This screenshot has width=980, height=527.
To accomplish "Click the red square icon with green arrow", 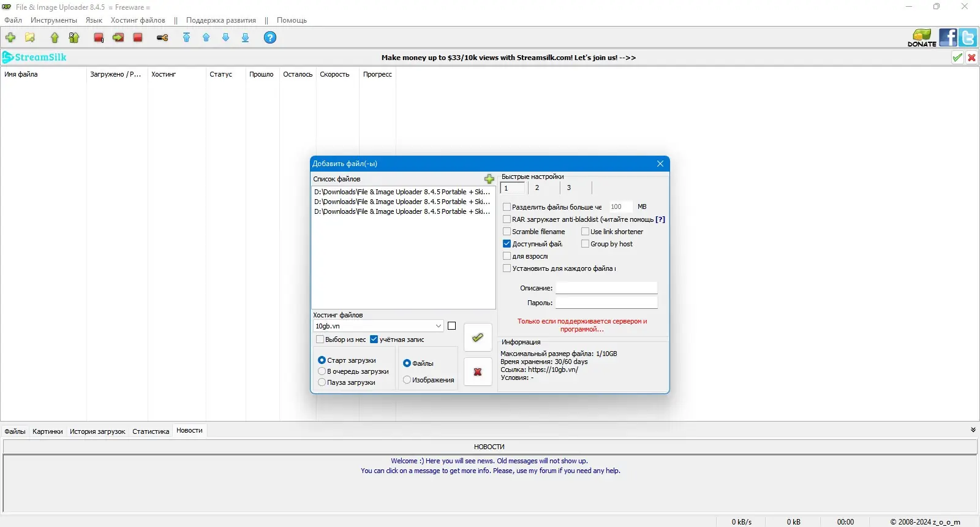I will (x=118, y=37).
